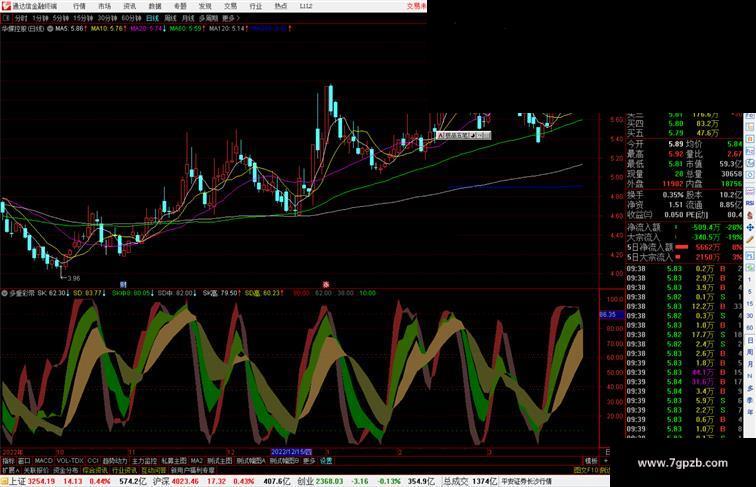Image resolution: width=756 pixels, height=487 pixels.
Task: Select 周 shortcut in right sidebar
Action: click(750, 352)
